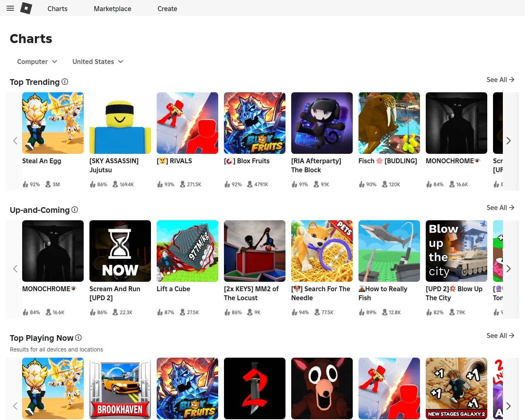This screenshot has height=420, width=525.
Task: Open Steal An Egg thumbnail in Top Playing Now
Action: tap(53, 388)
